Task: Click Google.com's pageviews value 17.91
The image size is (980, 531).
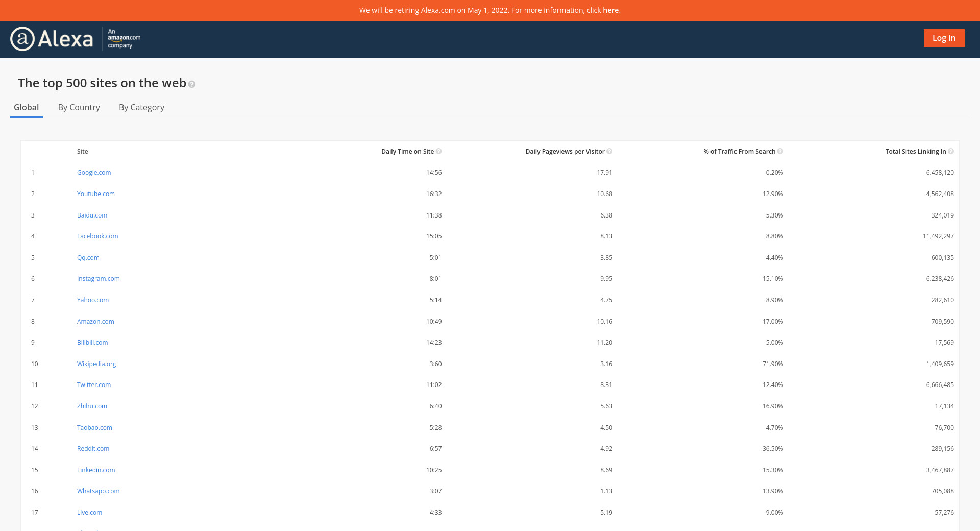Action: click(605, 173)
